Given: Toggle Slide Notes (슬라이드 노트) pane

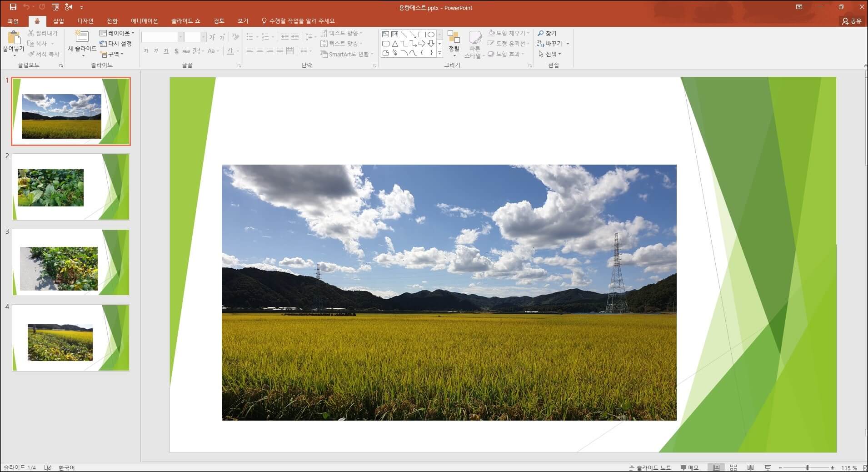Looking at the screenshot, I should (x=650, y=467).
